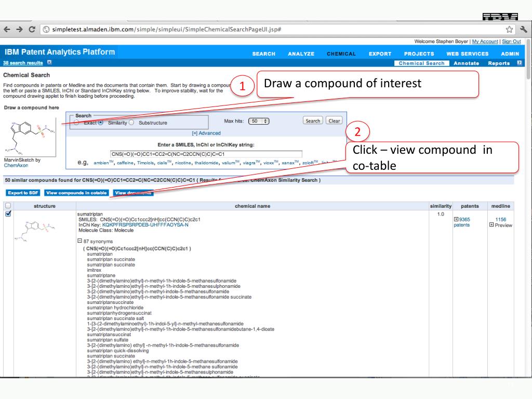Click the Export to SDF button
Image resolution: width=532 pixels, height=399 pixels.
tap(23, 193)
